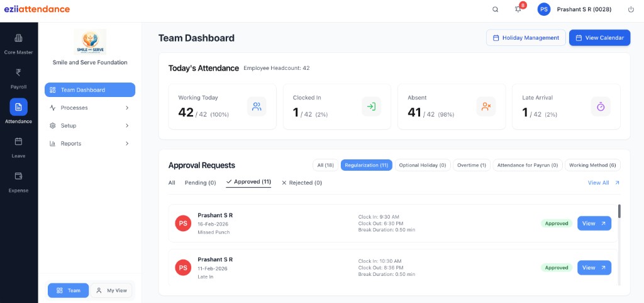This screenshot has width=644, height=303.
Task: Click Employee Headcount: 42 text
Action: (277, 68)
